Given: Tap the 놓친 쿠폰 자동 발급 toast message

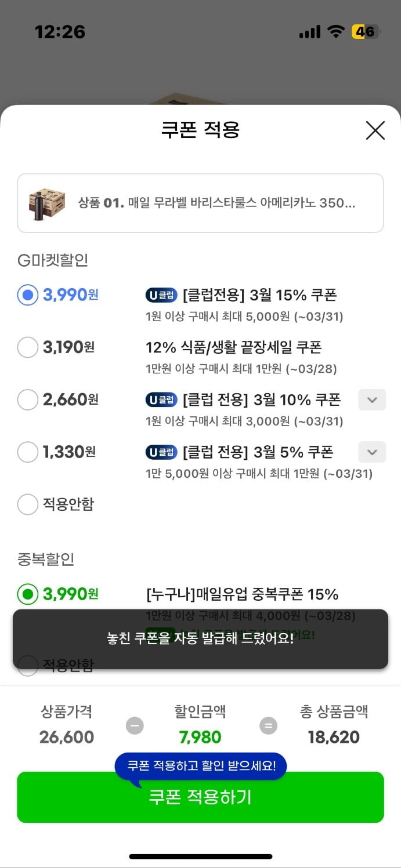Looking at the screenshot, I should pos(200,639).
